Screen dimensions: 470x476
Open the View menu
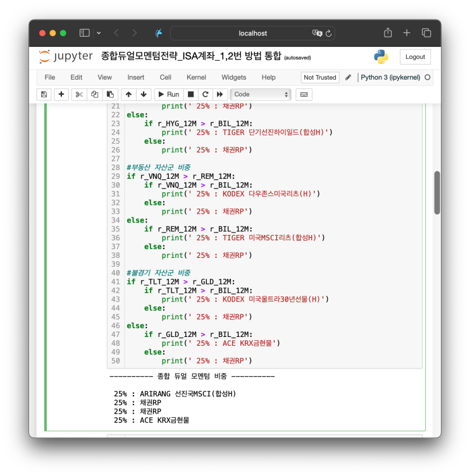tap(105, 77)
